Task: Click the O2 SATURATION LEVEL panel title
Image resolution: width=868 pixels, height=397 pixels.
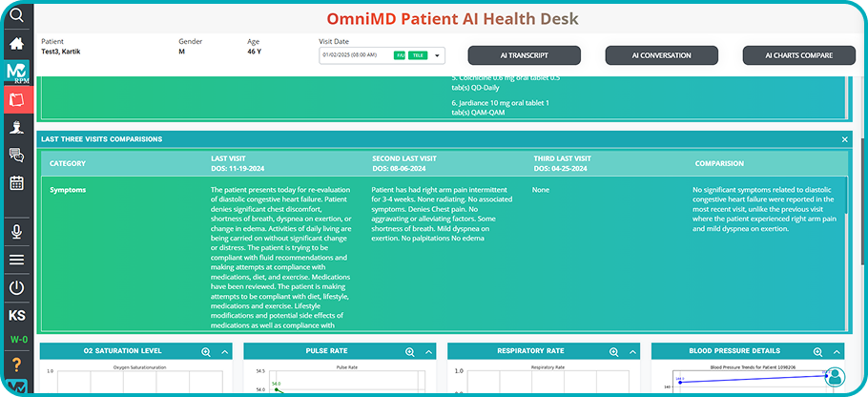Action: (x=123, y=351)
